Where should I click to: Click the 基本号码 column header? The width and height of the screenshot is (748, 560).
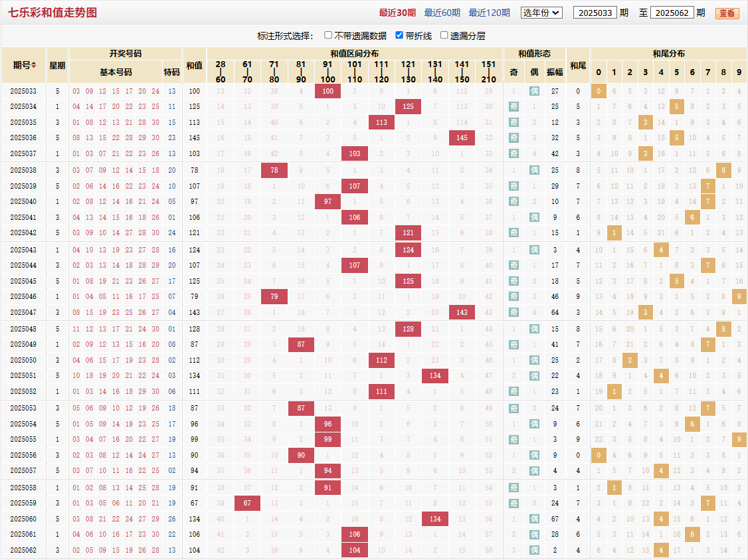116,72
